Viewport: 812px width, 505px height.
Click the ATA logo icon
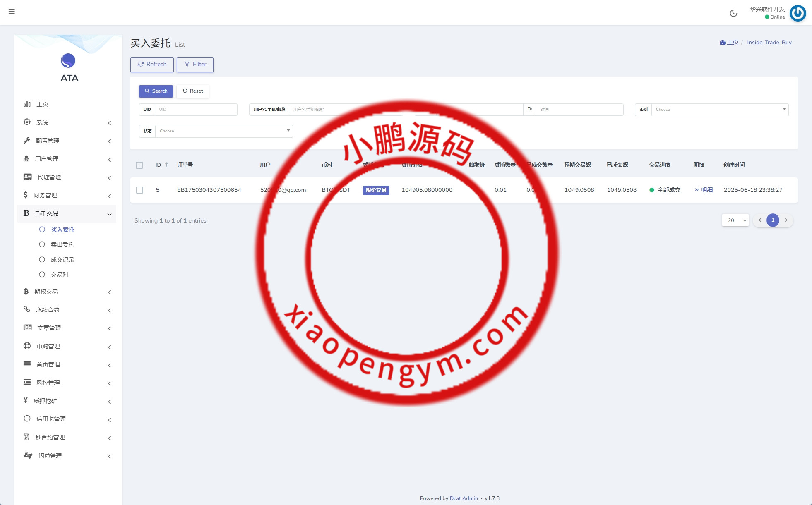pyautogui.click(x=68, y=61)
